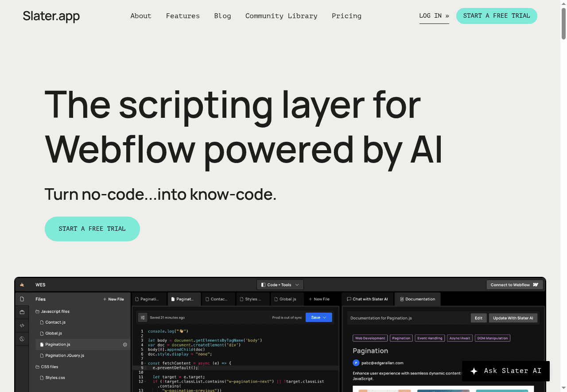
Task: Select Global.js in the file tree
Action: click(54, 334)
